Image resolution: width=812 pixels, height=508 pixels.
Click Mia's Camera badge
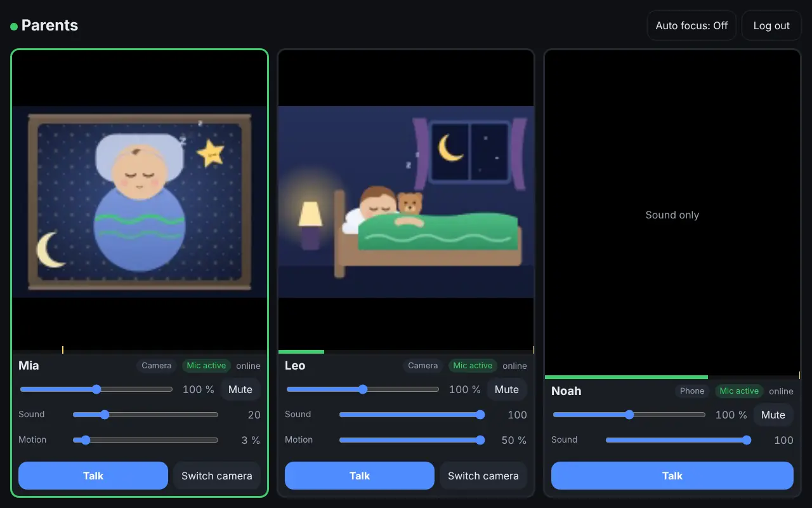click(157, 366)
